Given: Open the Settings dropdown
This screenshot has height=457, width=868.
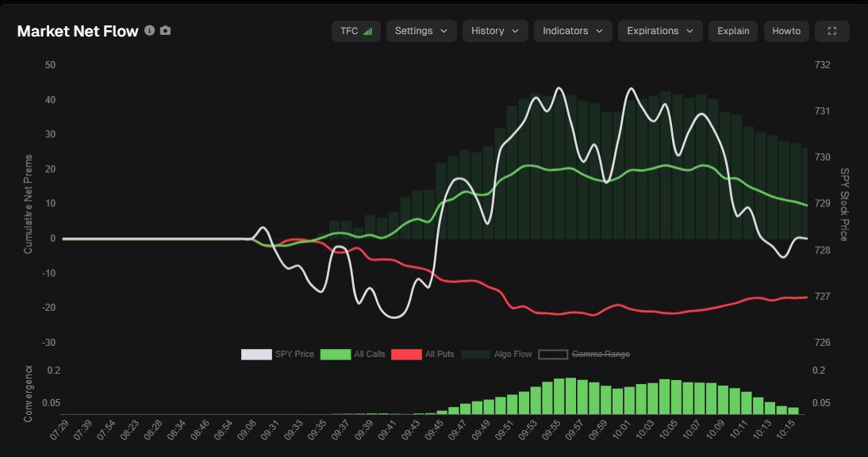Looking at the screenshot, I should coord(421,31).
